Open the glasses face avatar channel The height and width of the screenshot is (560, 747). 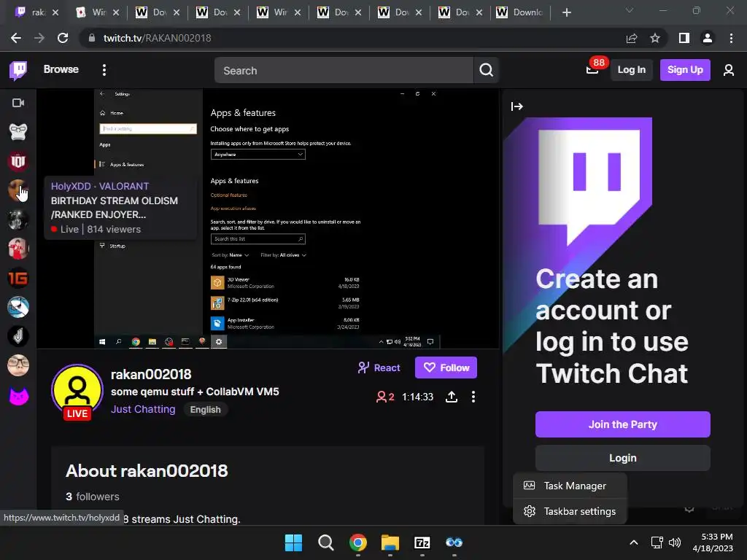[x=18, y=366]
